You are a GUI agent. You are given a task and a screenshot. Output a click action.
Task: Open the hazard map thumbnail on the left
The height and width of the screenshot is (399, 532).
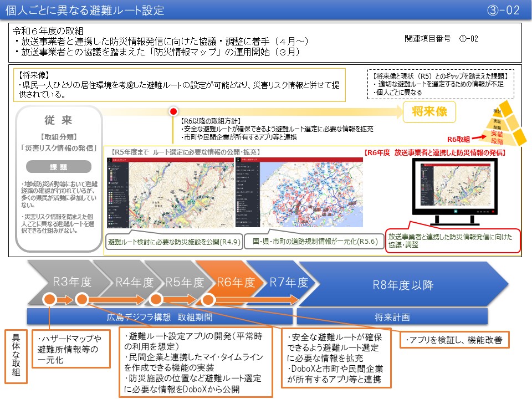pyautogui.click(x=170, y=195)
